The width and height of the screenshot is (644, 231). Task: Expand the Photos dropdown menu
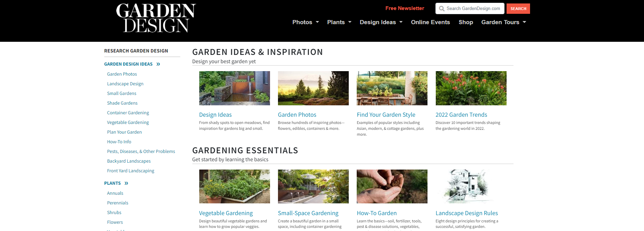tap(317, 22)
